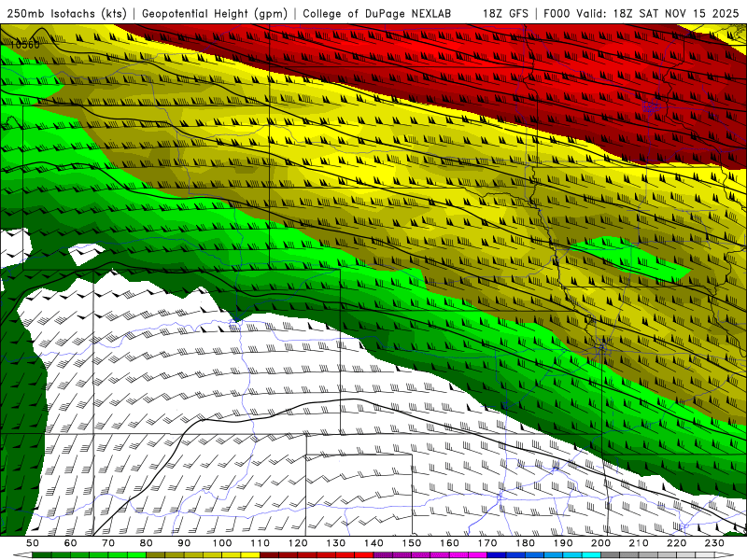Click the 130 value on color scale
747x560 pixels.
pyautogui.click(x=336, y=543)
